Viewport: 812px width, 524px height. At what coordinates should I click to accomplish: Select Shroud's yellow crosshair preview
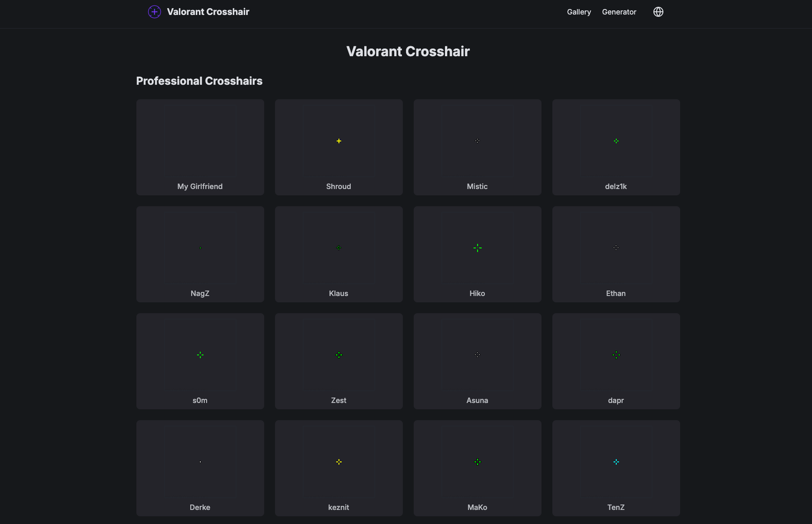pyautogui.click(x=339, y=141)
